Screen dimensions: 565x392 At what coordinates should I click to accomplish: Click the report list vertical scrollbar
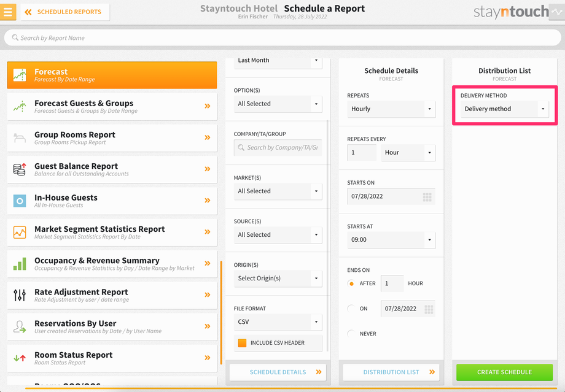coord(221,313)
